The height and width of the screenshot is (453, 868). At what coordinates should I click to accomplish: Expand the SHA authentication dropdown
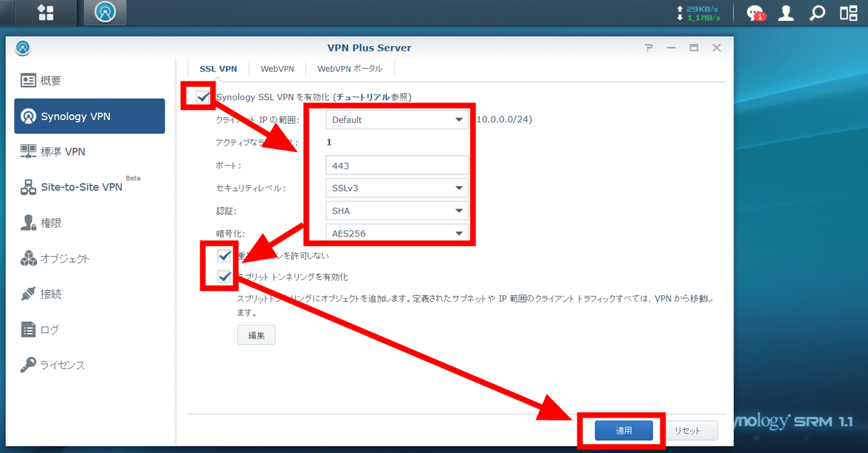click(x=397, y=211)
